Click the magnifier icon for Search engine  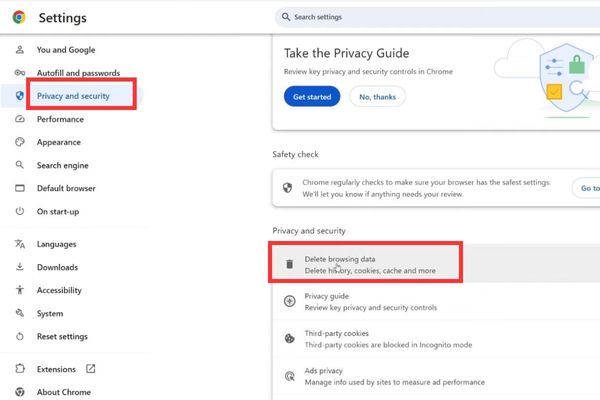click(x=20, y=165)
